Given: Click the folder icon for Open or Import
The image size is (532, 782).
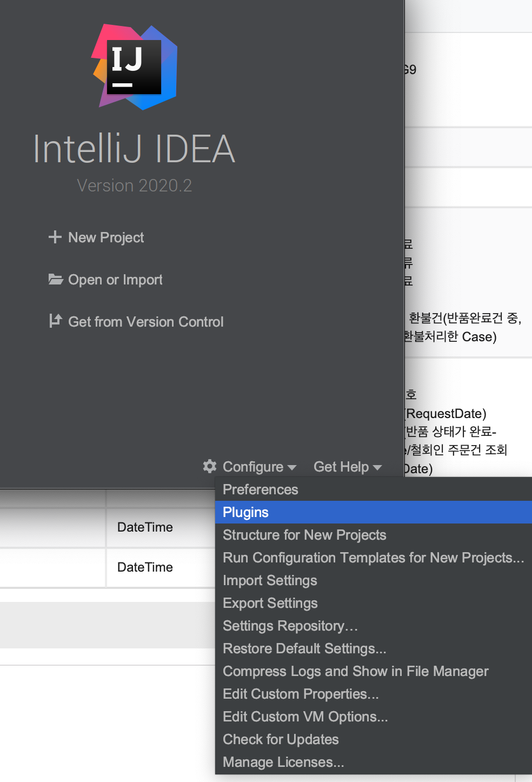Looking at the screenshot, I should (x=56, y=279).
